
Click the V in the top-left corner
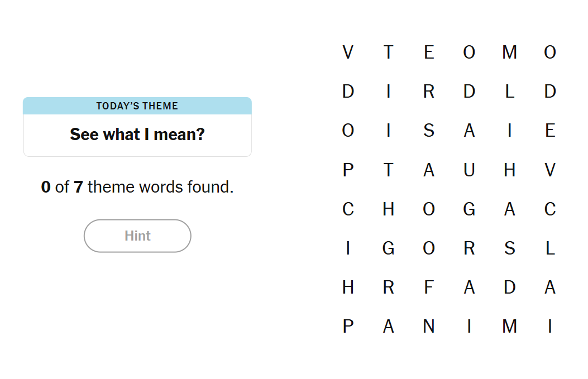tap(347, 52)
